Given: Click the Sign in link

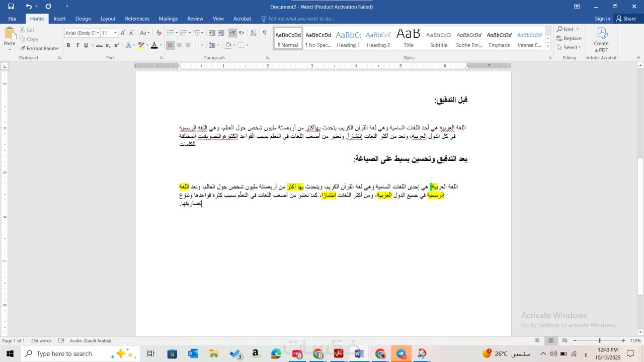Looking at the screenshot, I should click(x=602, y=19).
